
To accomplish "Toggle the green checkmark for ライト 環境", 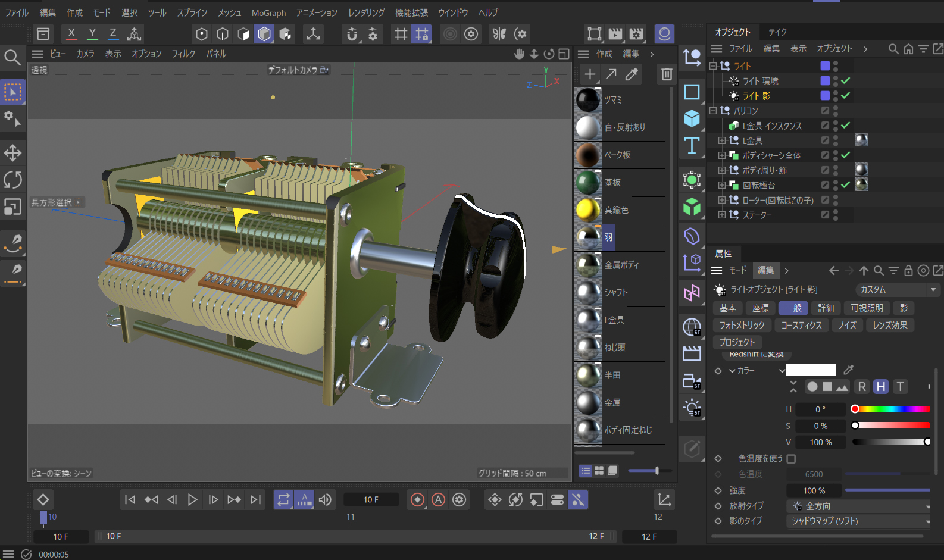I will 846,80.
